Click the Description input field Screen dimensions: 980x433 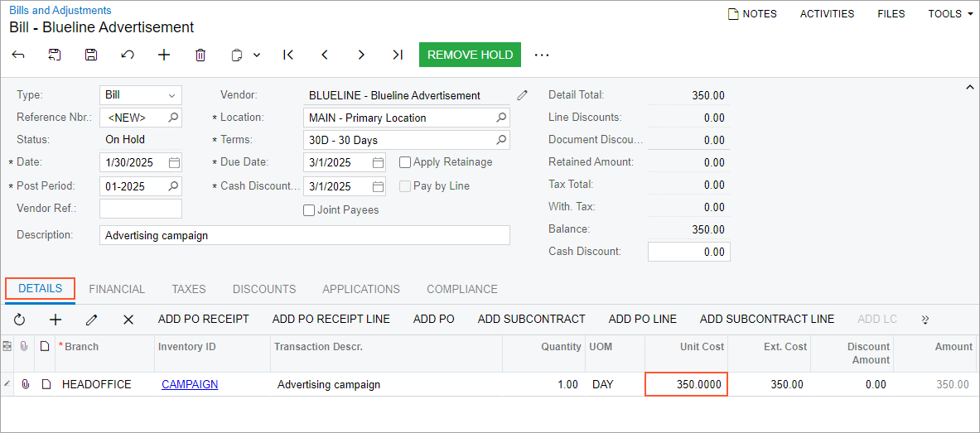click(304, 235)
